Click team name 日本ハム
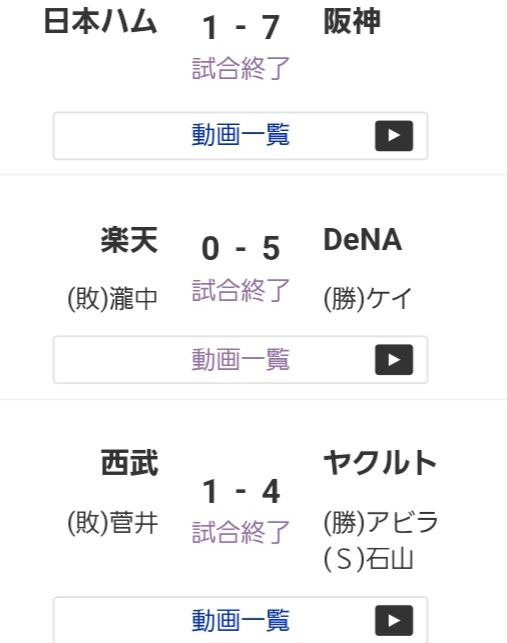The image size is (507, 643). tap(100, 21)
